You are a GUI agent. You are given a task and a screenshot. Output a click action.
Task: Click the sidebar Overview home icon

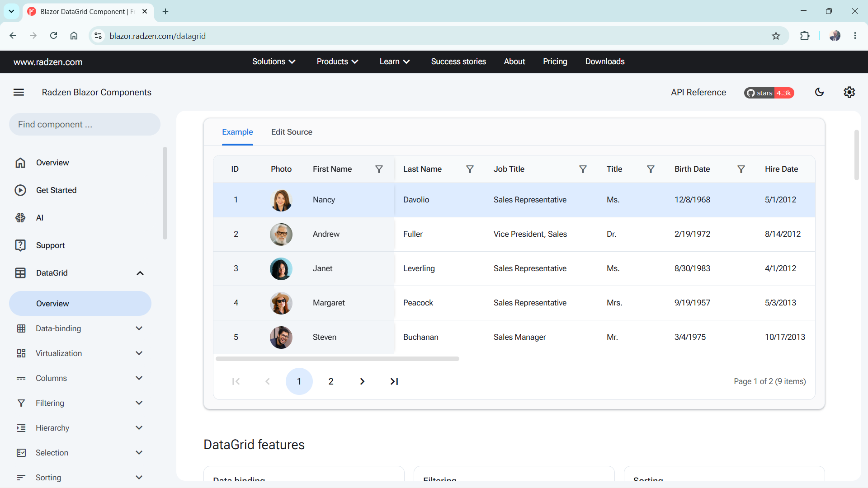(x=20, y=163)
